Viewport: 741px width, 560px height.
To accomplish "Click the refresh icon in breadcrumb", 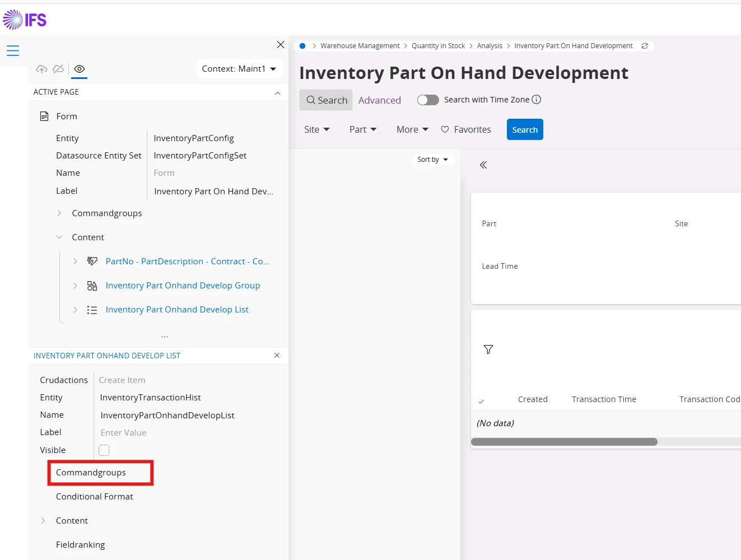I will 645,46.
